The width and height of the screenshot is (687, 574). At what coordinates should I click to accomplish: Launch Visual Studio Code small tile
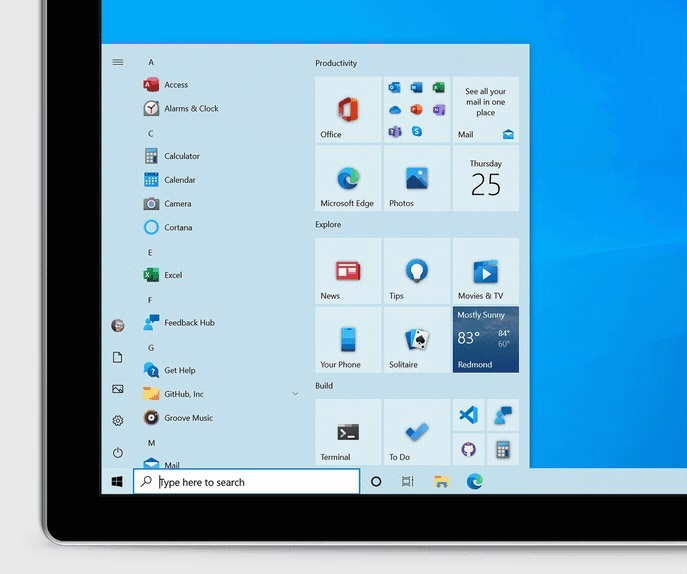469,415
